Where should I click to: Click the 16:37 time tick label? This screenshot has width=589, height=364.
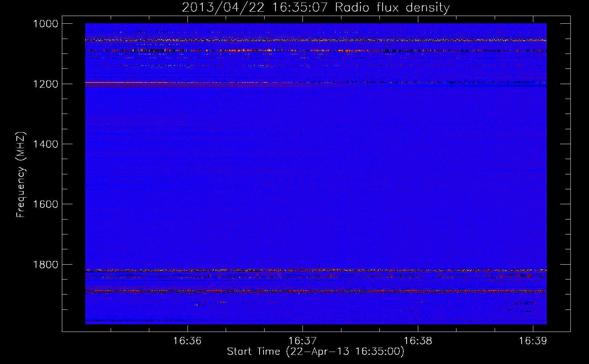(x=303, y=341)
